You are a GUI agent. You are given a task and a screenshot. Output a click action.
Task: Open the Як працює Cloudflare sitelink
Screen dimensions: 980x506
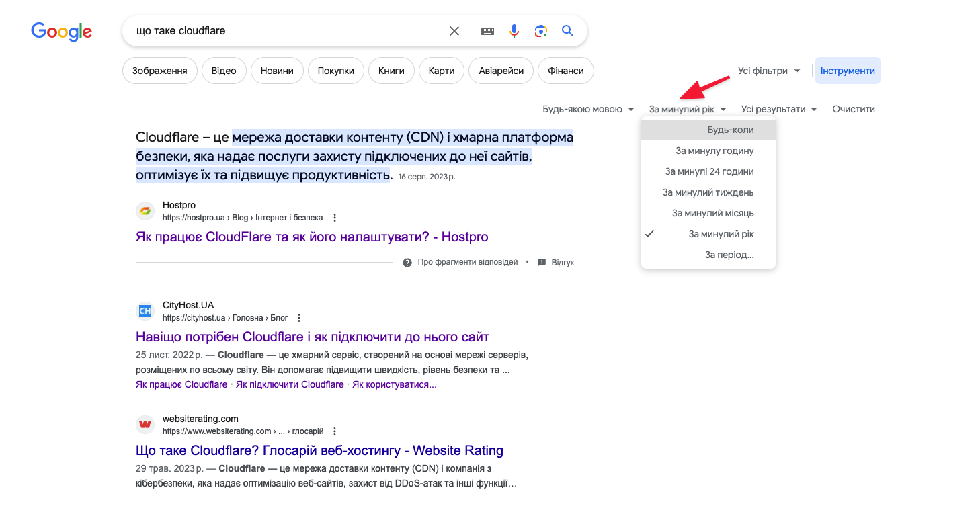(181, 384)
